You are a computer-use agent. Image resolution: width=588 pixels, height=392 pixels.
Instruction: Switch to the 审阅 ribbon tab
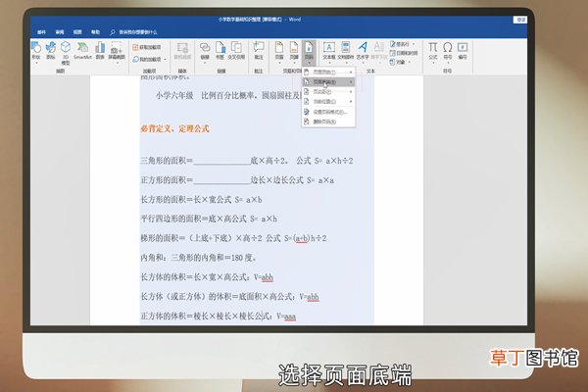pyautogui.click(x=60, y=32)
